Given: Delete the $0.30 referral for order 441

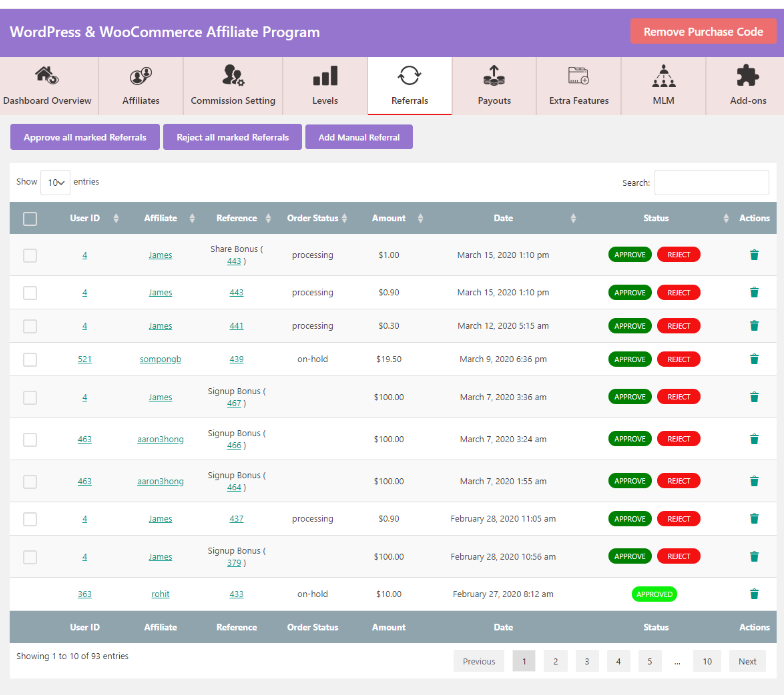Looking at the screenshot, I should [754, 326].
